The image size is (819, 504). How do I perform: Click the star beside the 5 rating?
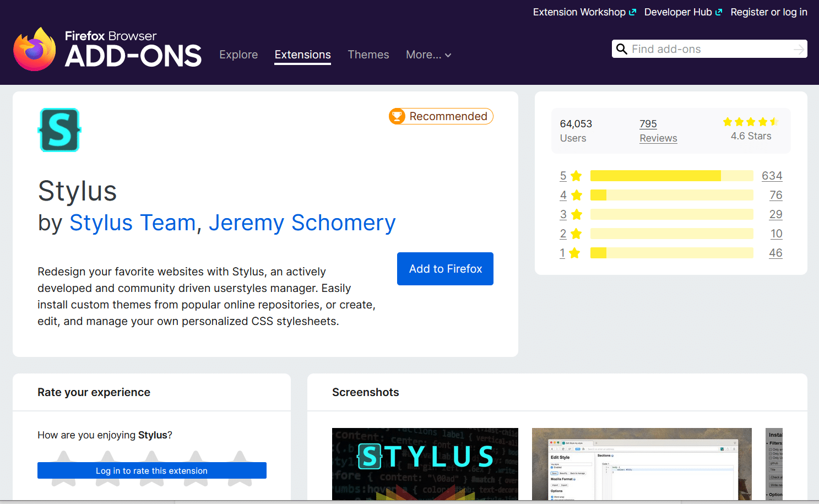click(x=576, y=176)
